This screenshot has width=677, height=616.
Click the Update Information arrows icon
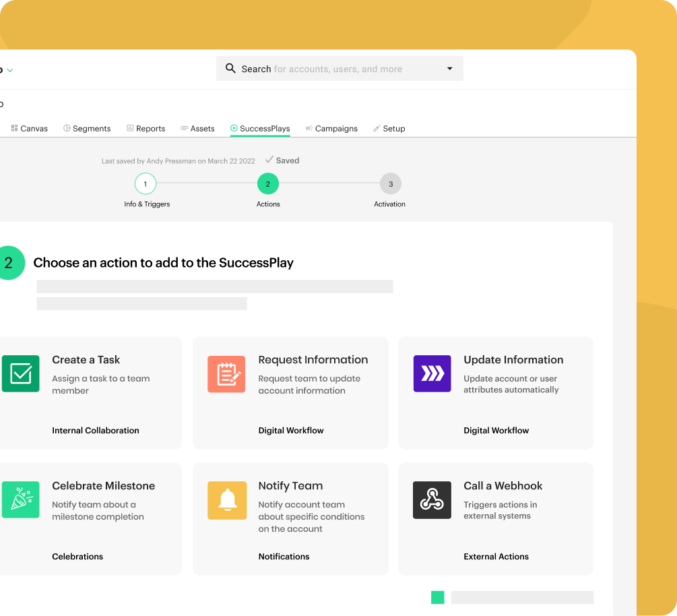(432, 373)
